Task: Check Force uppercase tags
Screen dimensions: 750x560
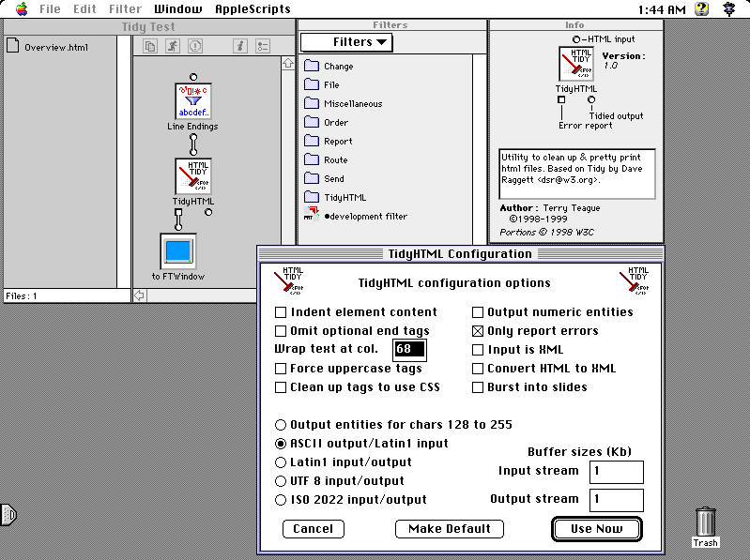Action: pos(281,369)
